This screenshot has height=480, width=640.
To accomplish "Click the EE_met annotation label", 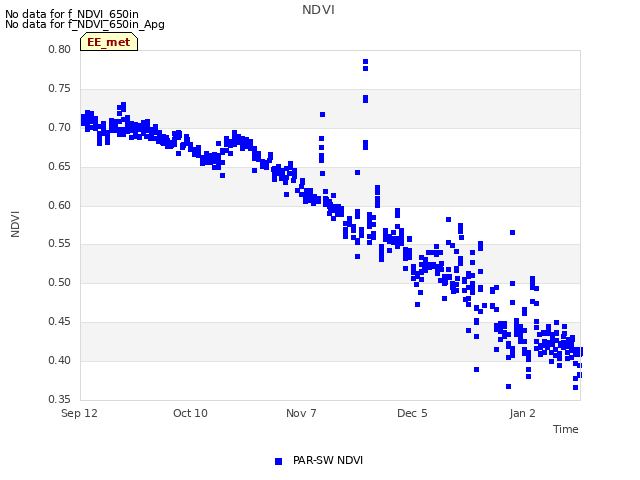I will click(x=109, y=42).
